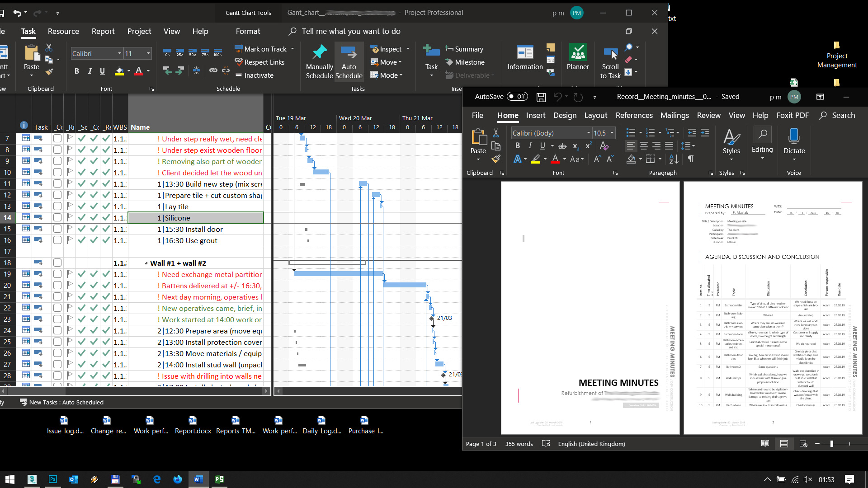Image resolution: width=868 pixels, height=488 pixels.
Task: Open the References tab in Word
Action: pyautogui.click(x=634, y=116)
